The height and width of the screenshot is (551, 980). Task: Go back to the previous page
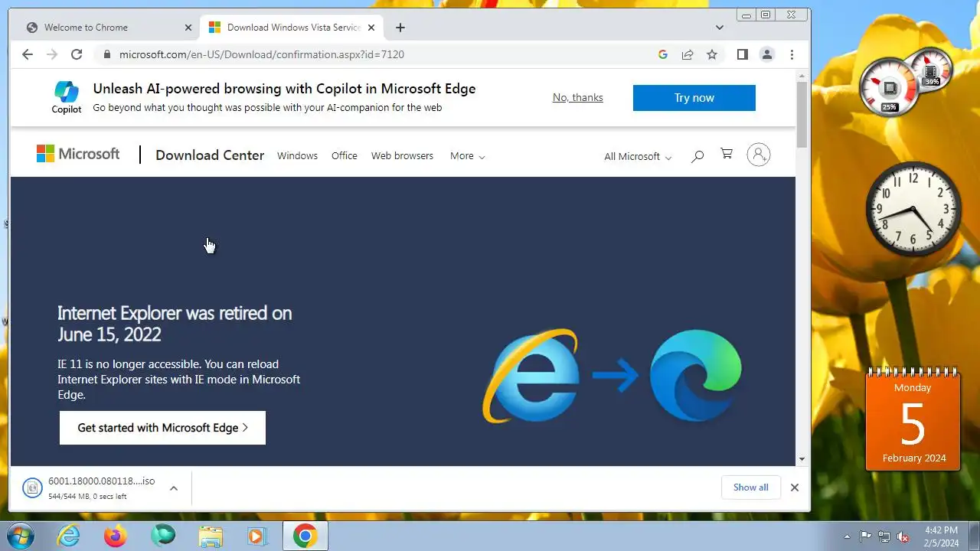(28, 54)
